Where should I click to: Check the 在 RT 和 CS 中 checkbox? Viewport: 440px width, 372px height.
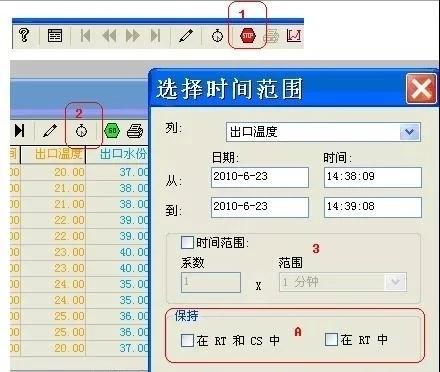pos(187,340)
